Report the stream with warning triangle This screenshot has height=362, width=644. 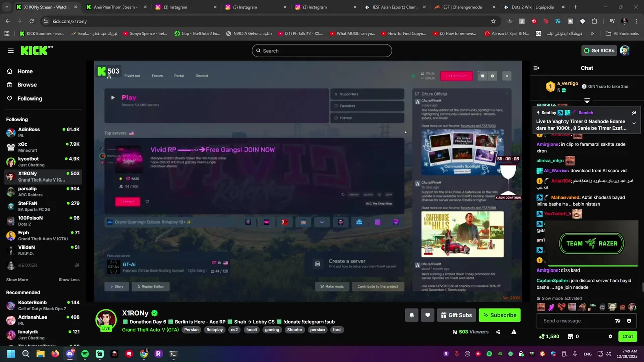pos(514,332)
